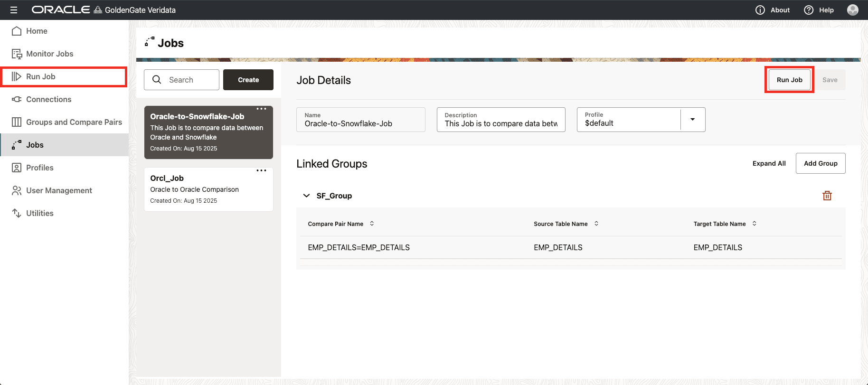Open options menu for Orcl_Job card
The width and height of the screenshot is (868, 385).
click(x=261, y=170)
